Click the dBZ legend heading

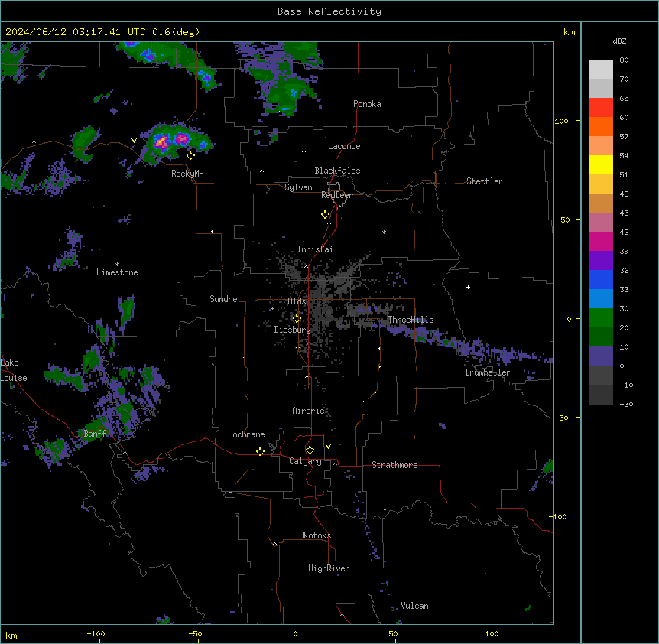[x=619, y=41]
